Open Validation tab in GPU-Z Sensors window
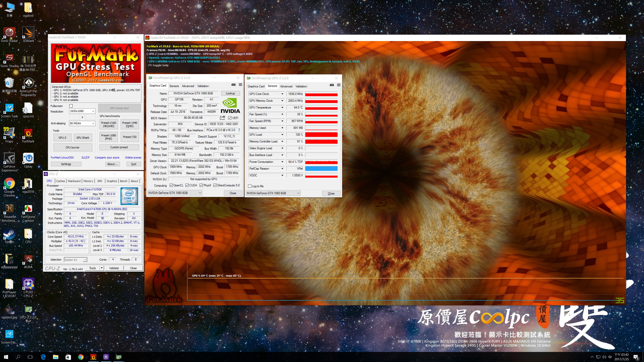Screen dimensions: 644x362 pos(301,86)
